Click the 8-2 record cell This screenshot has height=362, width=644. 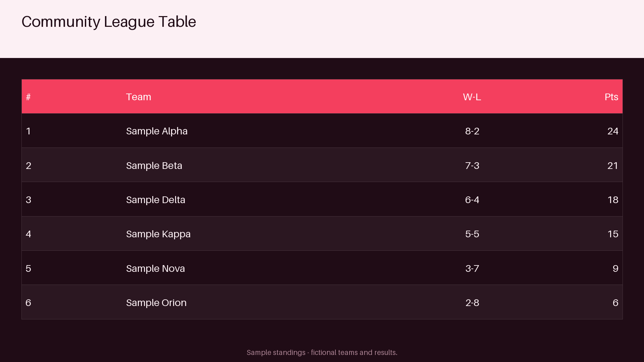472,131
